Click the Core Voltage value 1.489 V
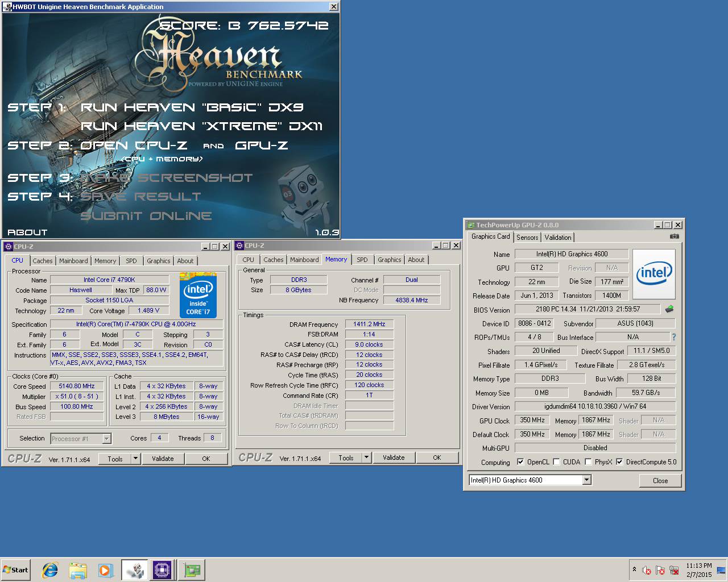This screenshot has height=582, width=728. pos(148,310)
